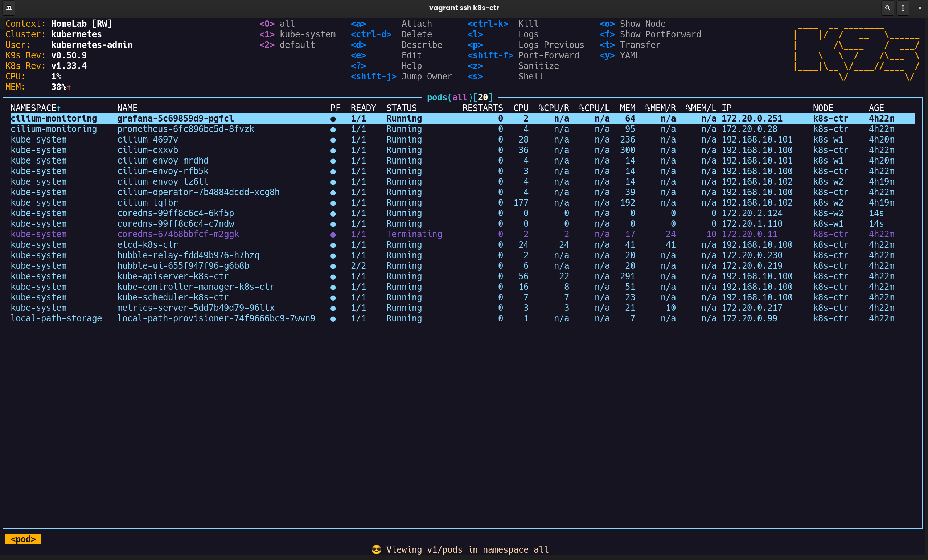Select the <0> all namespace shortcut
The image size is (928, 560).
[x=277, y=24]
